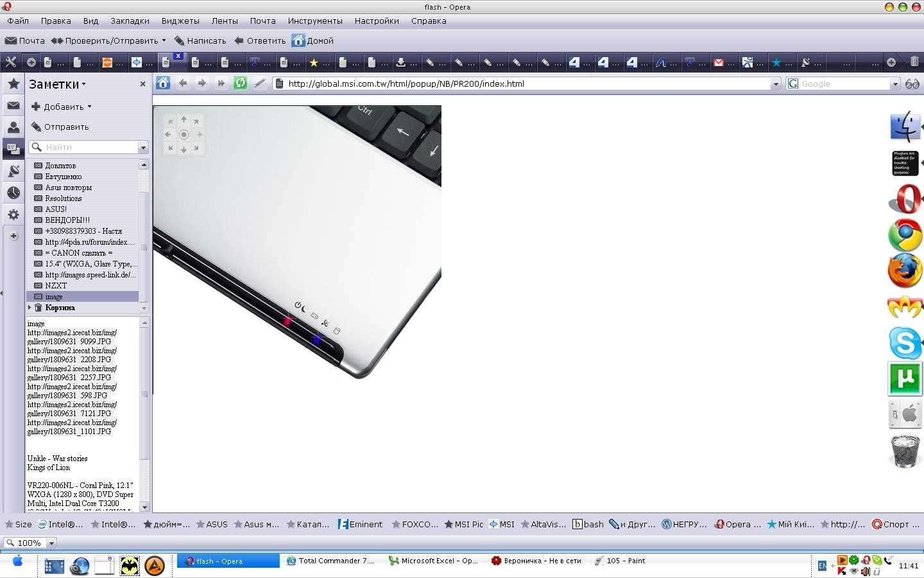Click the binoculars icon after search box
This screenshot has width=924, height=578.
(912, 83)
